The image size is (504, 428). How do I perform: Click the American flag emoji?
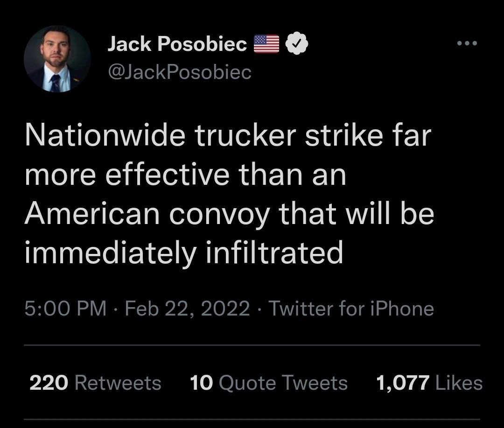(266, 44)
